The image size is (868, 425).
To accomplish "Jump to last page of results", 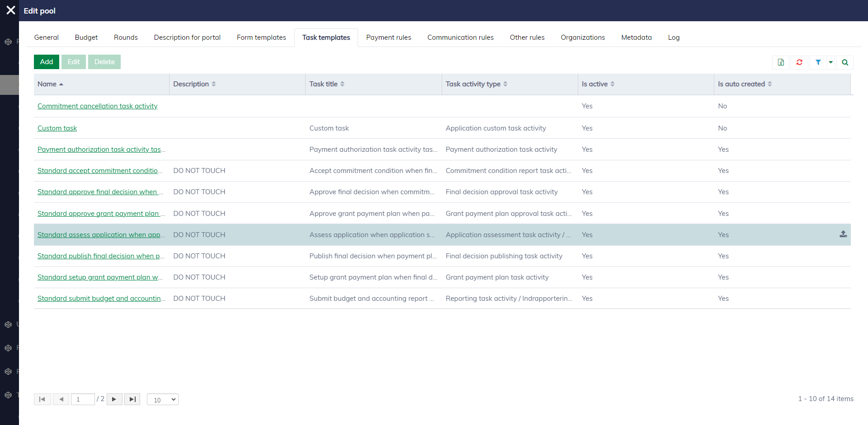I will (x=132, y=399).
